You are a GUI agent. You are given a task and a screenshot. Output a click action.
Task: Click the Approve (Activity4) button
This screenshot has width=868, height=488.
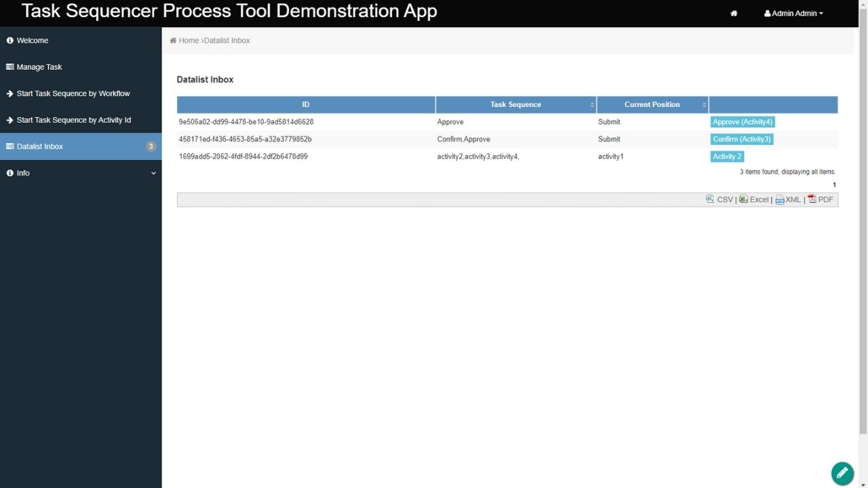742,122
